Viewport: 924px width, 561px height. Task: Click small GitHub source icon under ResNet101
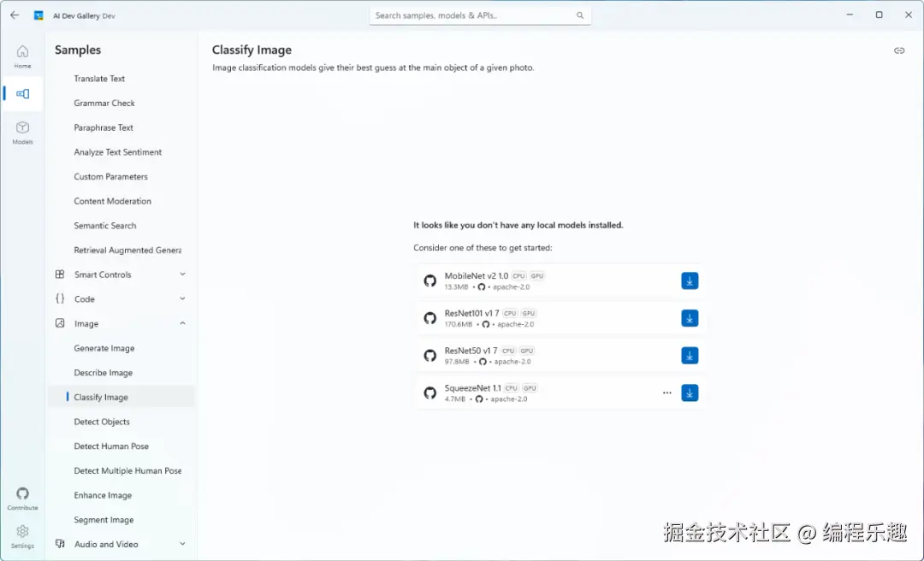coord(486,324)
